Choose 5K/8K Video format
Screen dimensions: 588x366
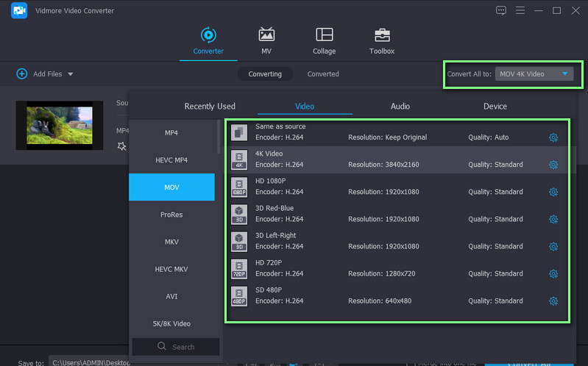click(171, 323)
